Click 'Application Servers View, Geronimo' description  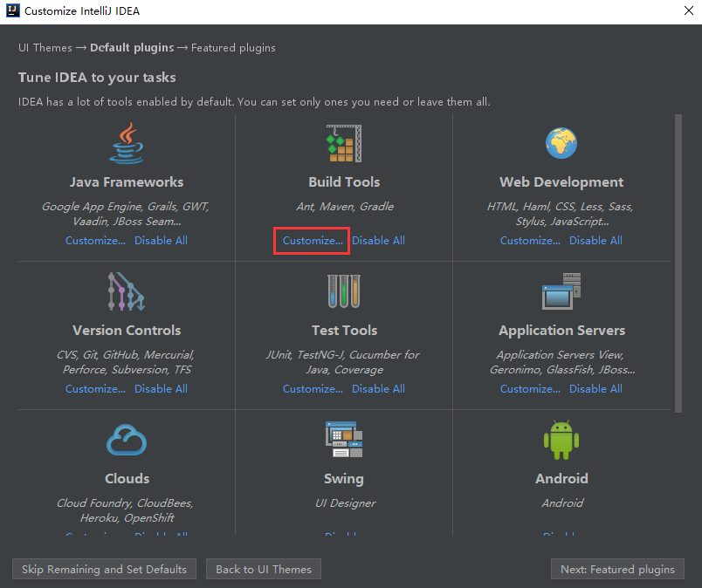point(562,362)
